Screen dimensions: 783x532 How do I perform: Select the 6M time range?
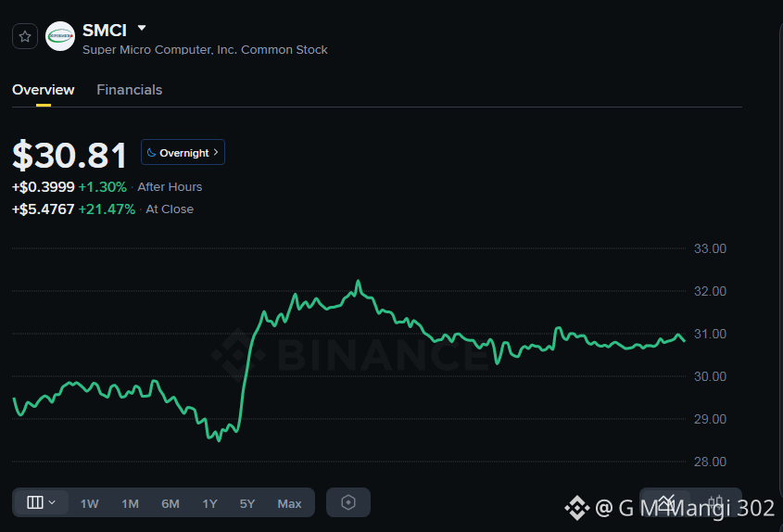tap(170, 503)
